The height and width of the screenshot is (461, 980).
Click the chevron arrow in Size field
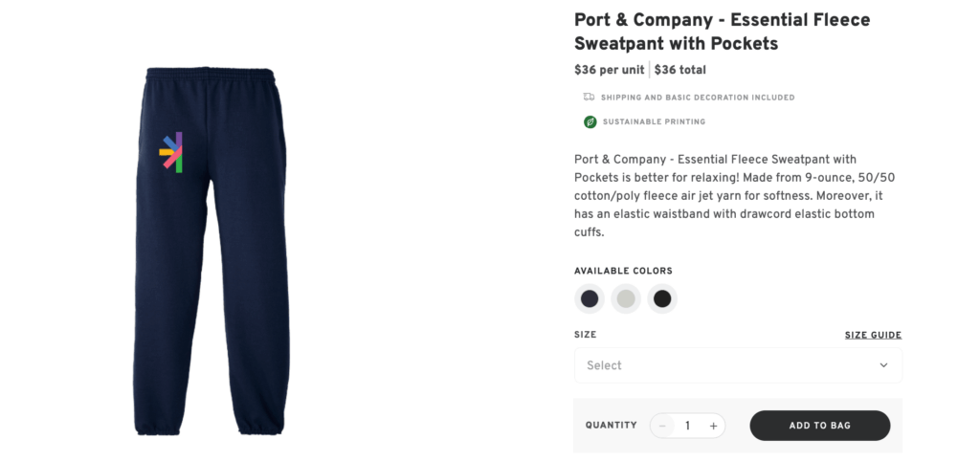883,365
